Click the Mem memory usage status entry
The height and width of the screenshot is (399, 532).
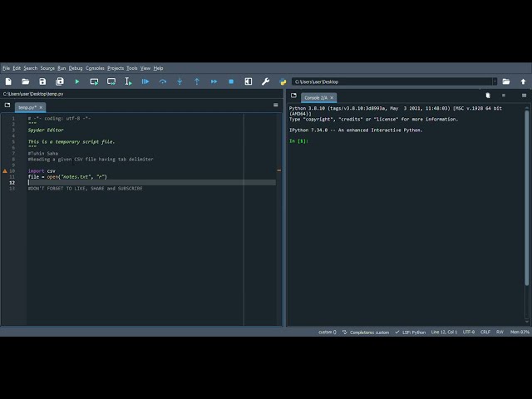coord(520,332)
